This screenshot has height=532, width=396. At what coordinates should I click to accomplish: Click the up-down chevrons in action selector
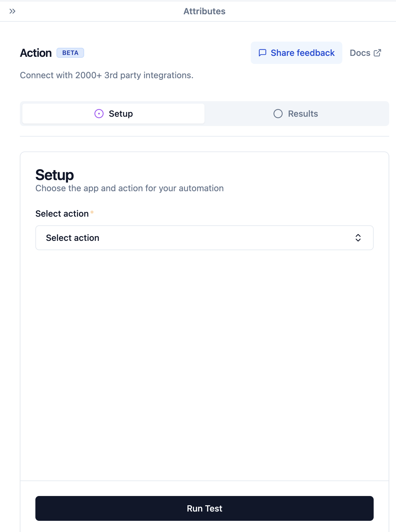(358, 238)
